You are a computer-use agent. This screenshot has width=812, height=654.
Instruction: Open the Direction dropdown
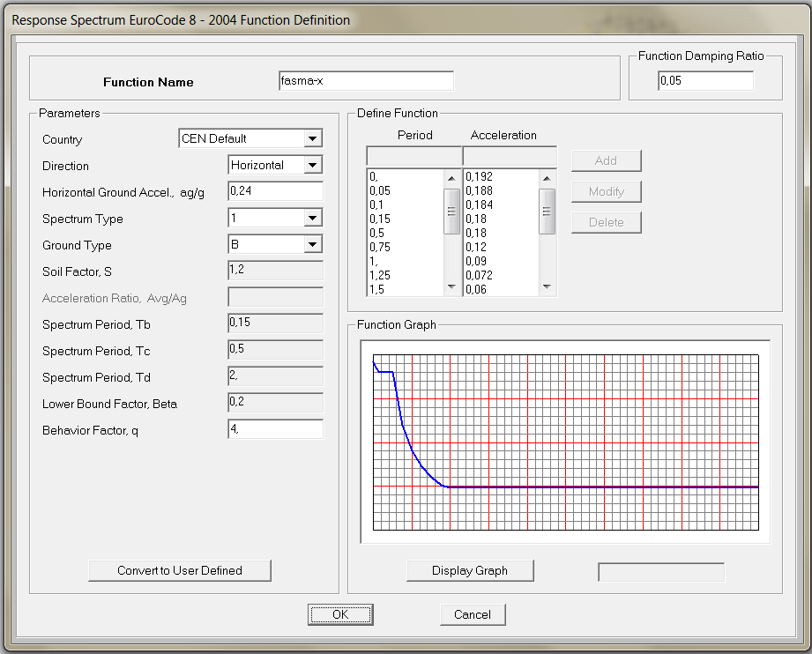click(x=312, y=165)
